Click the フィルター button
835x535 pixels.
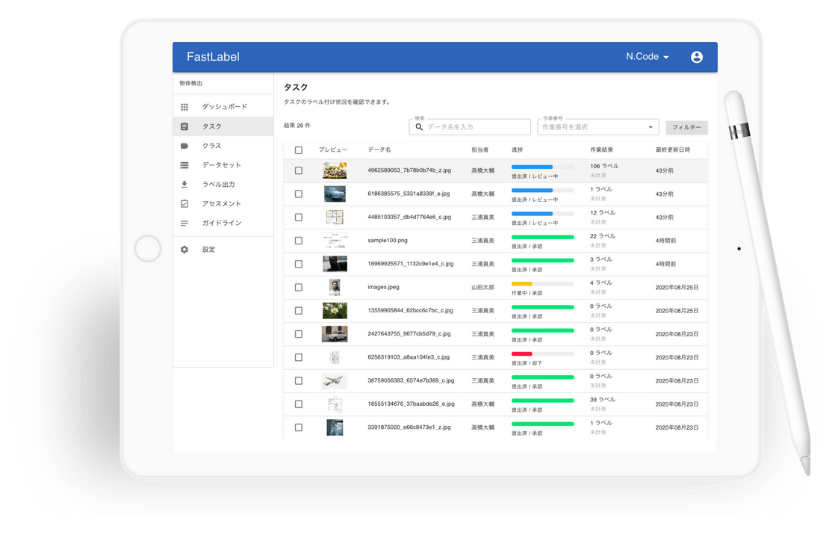click(686, 128)
